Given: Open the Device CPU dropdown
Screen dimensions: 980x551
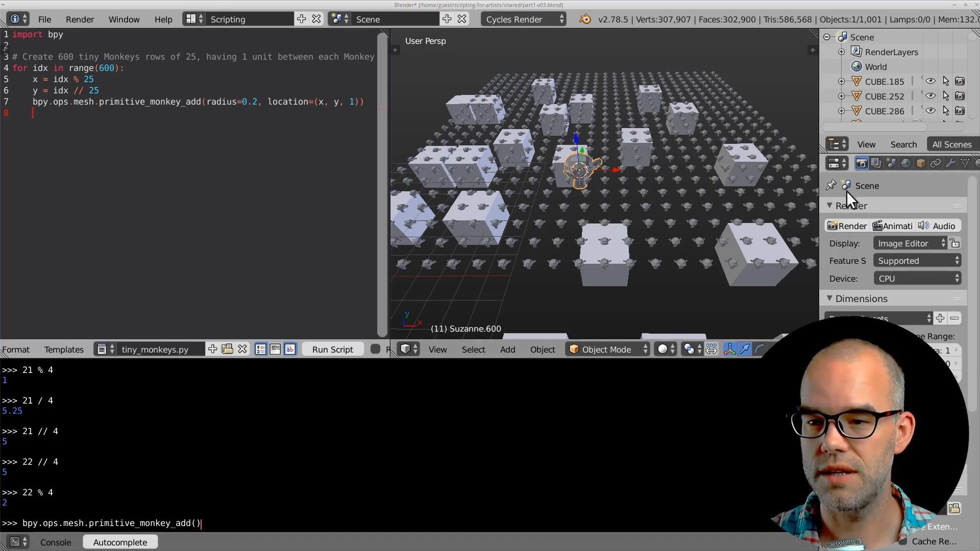Looking at the screenshot, I should pos(917,279).
